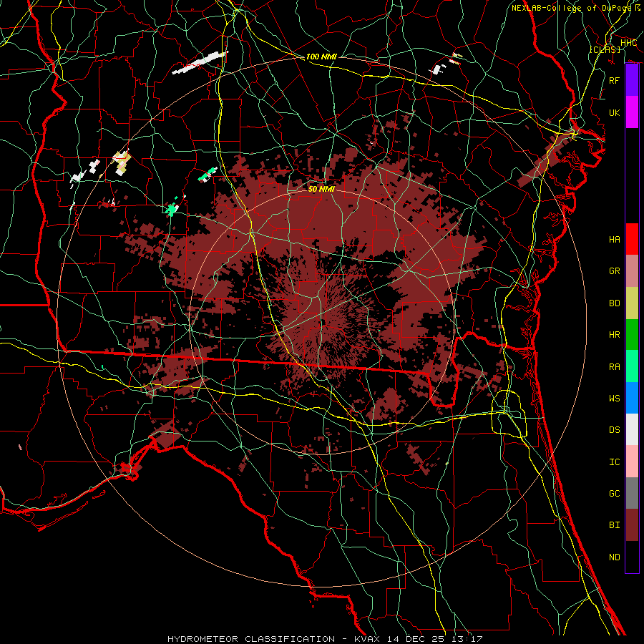Click the RA legend label

614,367
